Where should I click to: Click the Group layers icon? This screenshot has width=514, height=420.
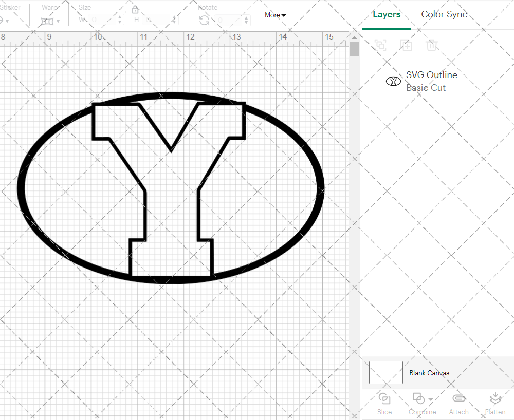pyautogui.click(x=380, y=45)
